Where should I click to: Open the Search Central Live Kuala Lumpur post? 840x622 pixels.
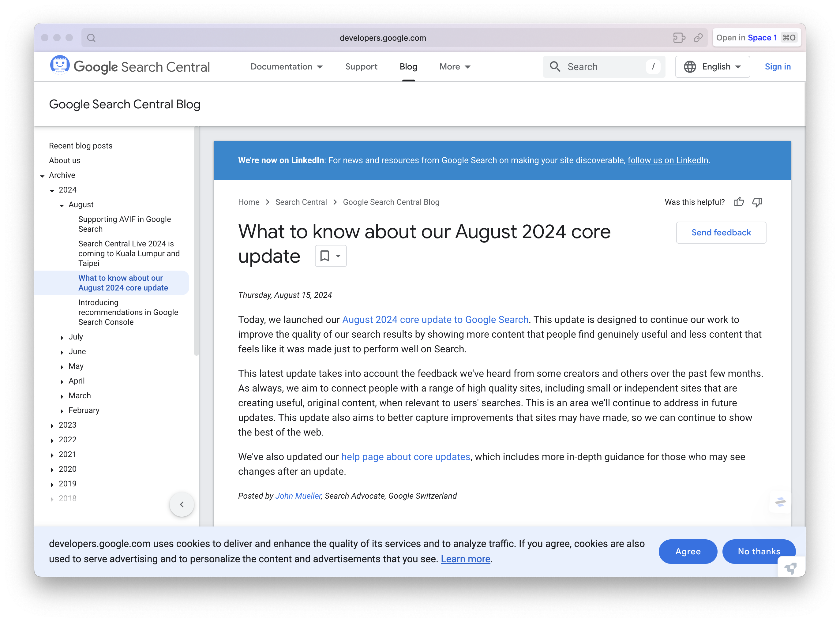click(x=129, y=253)
